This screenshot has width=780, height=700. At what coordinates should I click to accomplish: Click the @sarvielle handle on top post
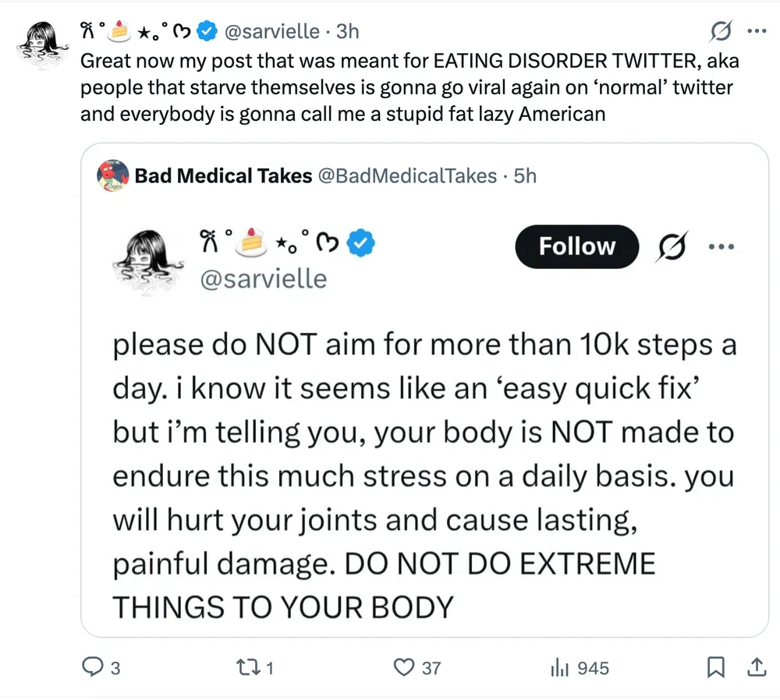click(272, 31)
